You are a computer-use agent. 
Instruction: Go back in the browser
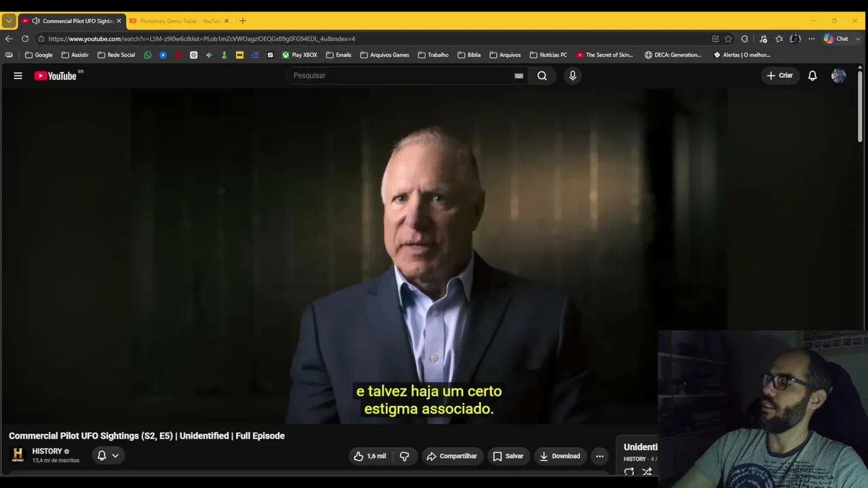(x=9, y=39)
